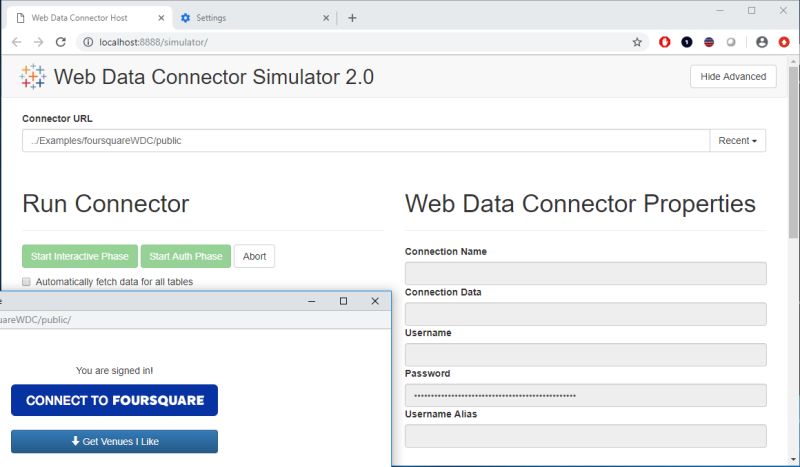Viewport: 800px width, 467px height.
Task: Minimize the Foursquare popup window
Action: click(312, 301)
